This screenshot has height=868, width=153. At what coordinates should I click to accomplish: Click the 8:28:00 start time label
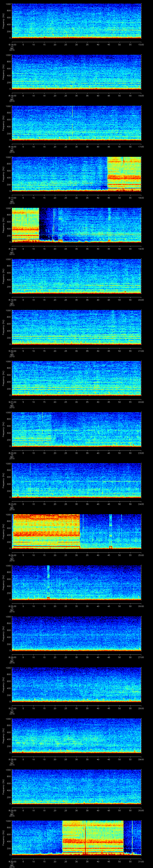(12, 760)
